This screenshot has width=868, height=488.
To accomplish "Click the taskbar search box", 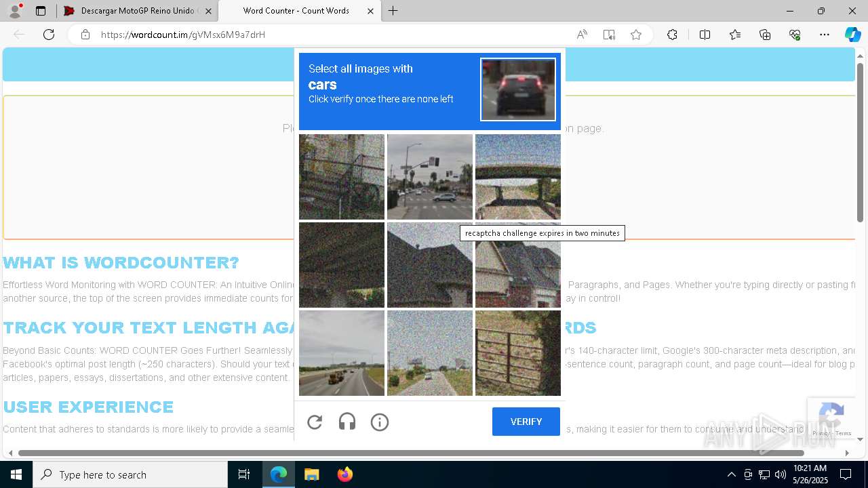I will (x=130, y=474).
